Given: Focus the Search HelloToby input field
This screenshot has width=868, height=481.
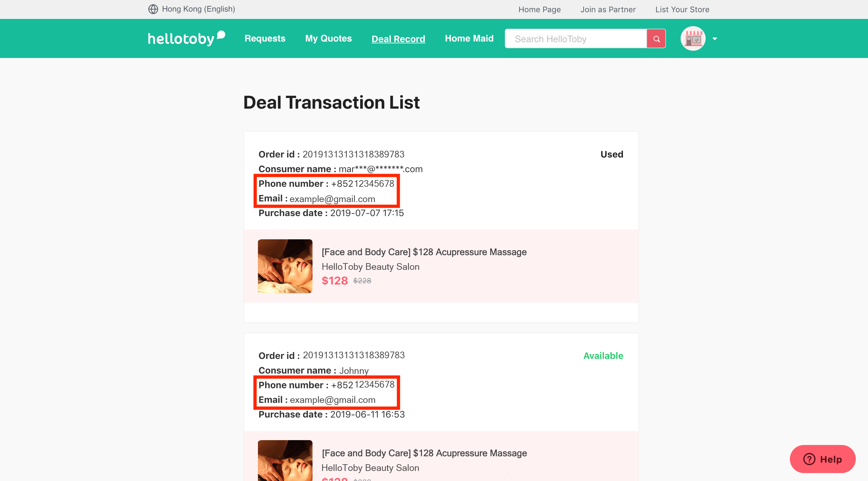Looking at the screenshot, I should (576, 39).
